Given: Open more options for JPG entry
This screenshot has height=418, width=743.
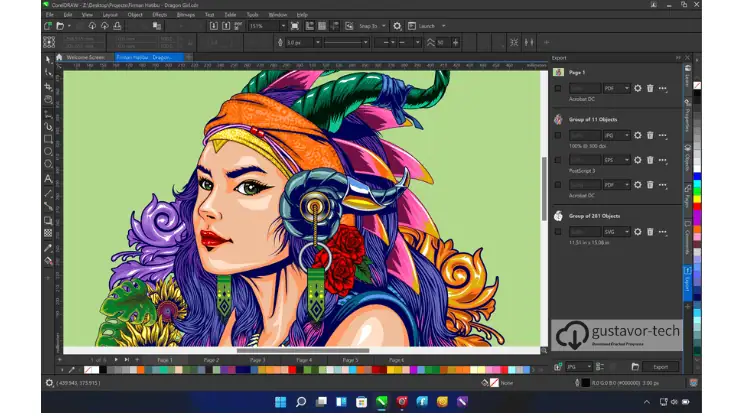Looking at the screenshot, I should tap(663, 136).
